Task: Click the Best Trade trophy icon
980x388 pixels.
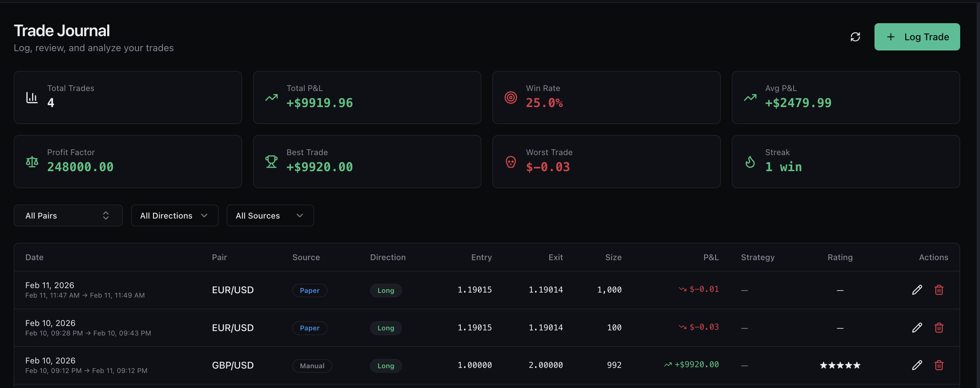Action: 271,161
